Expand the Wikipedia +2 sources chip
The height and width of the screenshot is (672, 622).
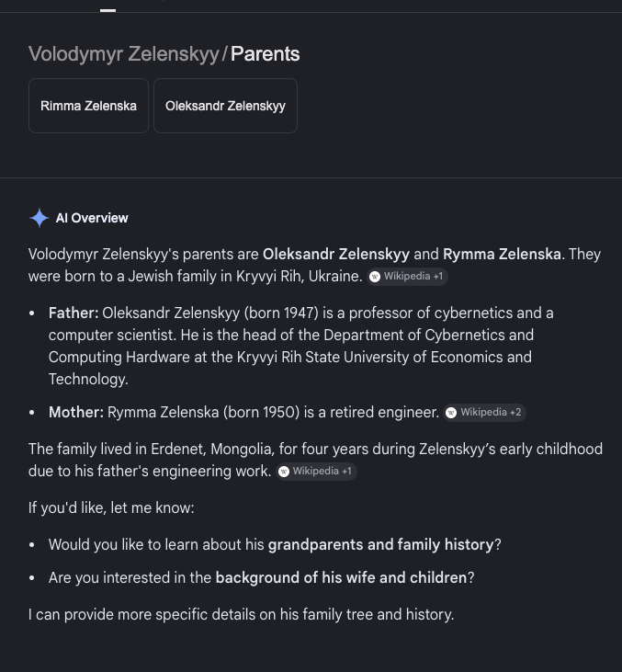point(484,413)
